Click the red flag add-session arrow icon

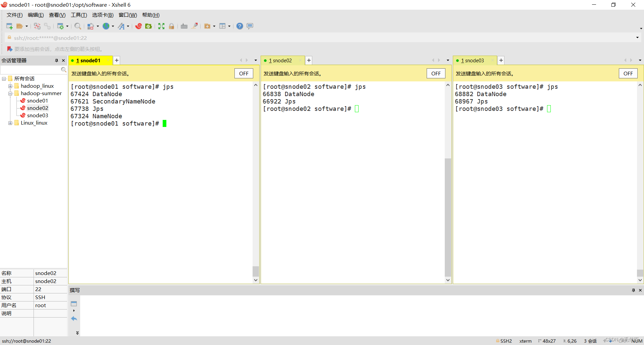tap(10, 49)
